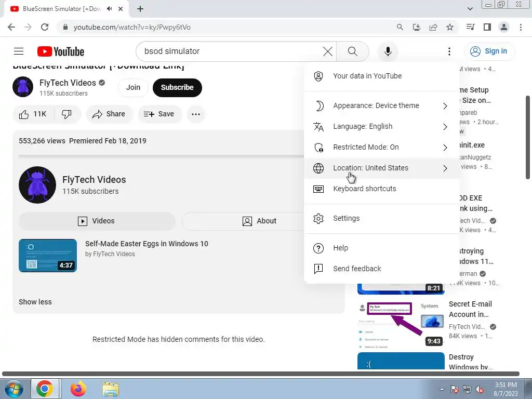
Task: Like the video with thumbs up
Action: tap(33, 114)
